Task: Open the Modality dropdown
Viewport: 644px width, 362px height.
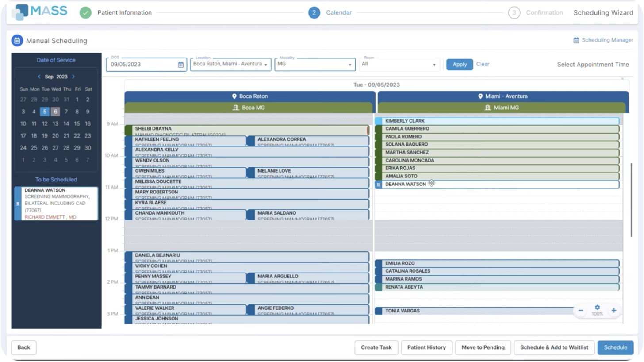Action: click(x=349, y=64)
